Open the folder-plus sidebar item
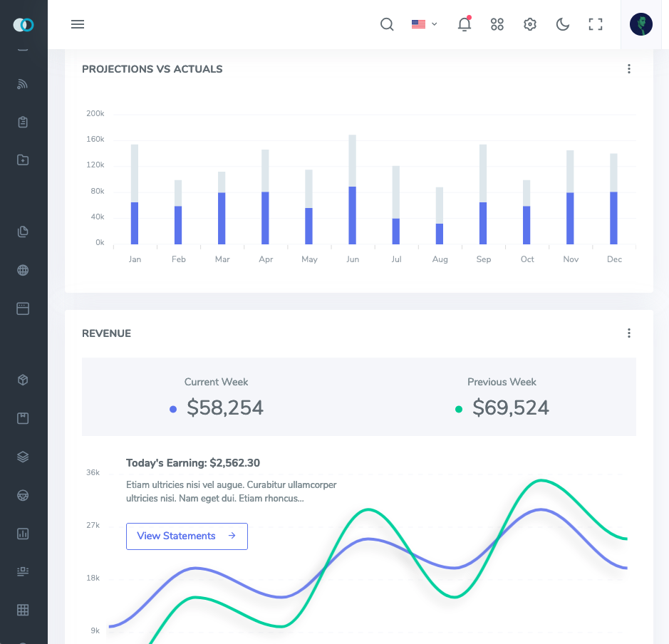The image size is (669, 644). pos(23,160)
